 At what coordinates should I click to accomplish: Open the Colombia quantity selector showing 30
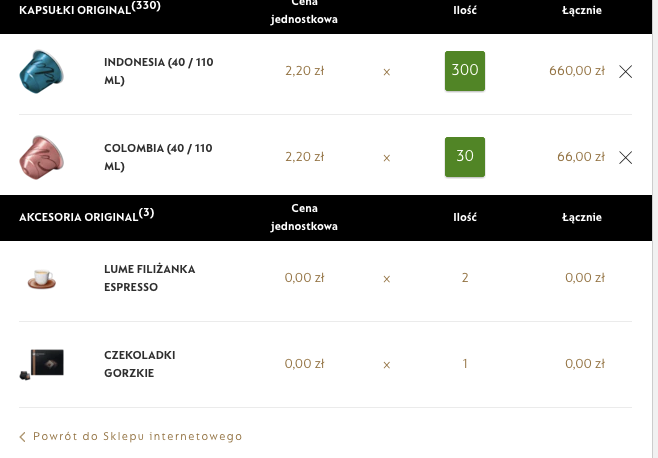[x=465, y=157]
